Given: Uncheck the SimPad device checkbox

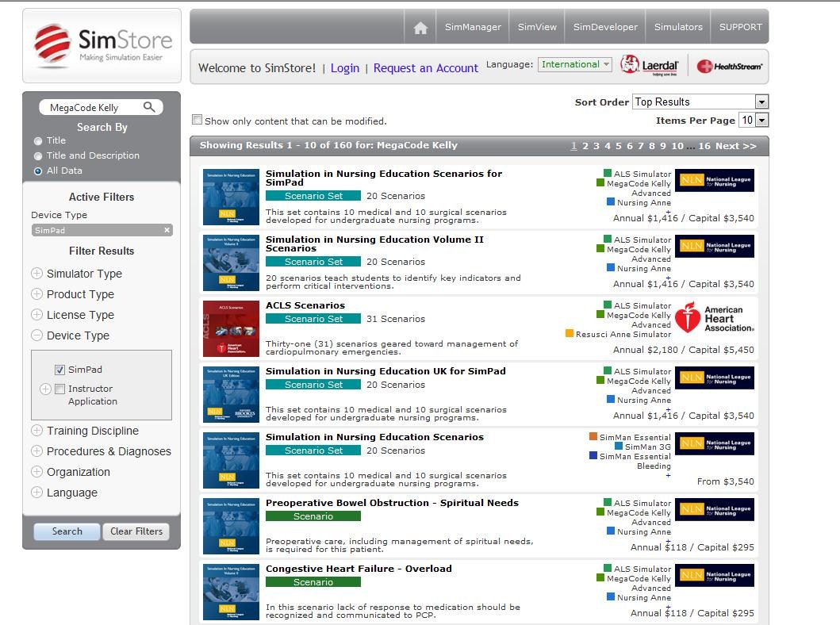Looking at the screenshot, I should [60, 370].
